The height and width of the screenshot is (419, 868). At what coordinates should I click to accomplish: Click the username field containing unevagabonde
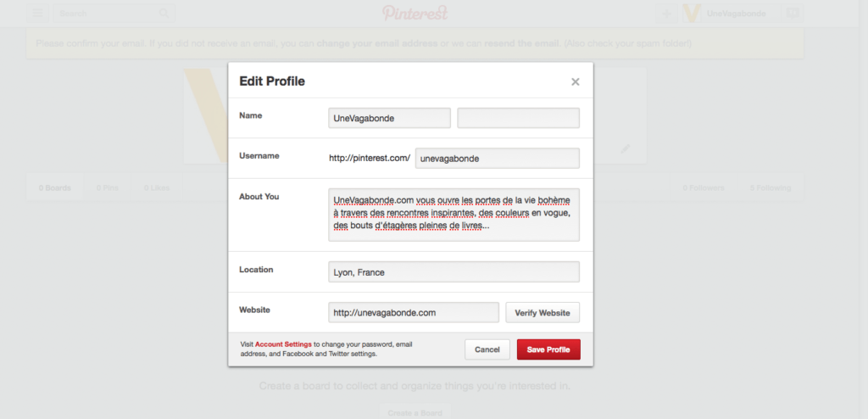(x=498, y=159)
